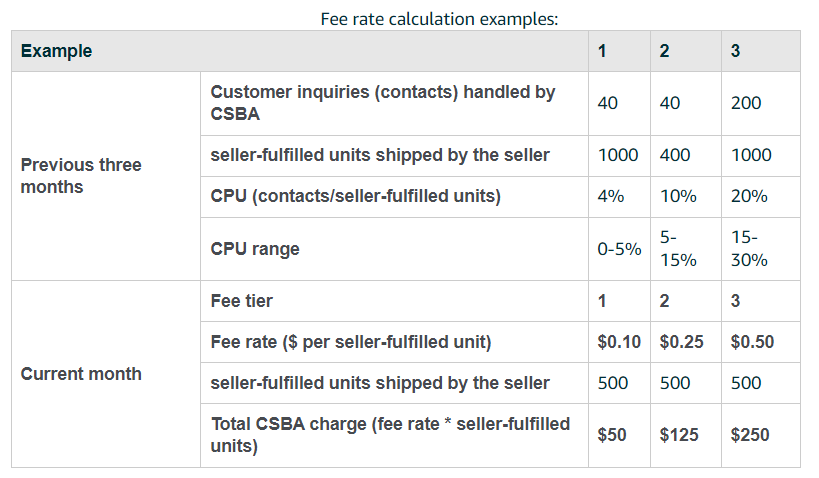Click the $125 total charge cell
This screenshot has height=478, width=819.
coord(680,435)
